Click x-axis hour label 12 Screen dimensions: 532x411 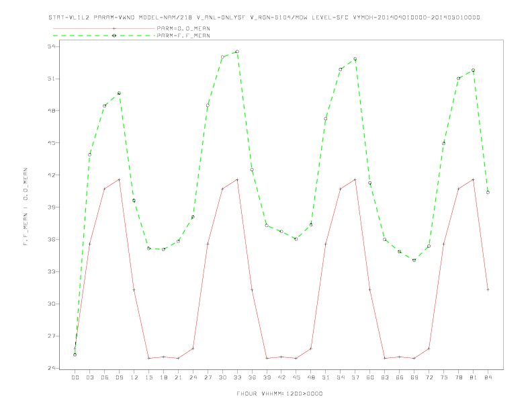click(134, 377)
